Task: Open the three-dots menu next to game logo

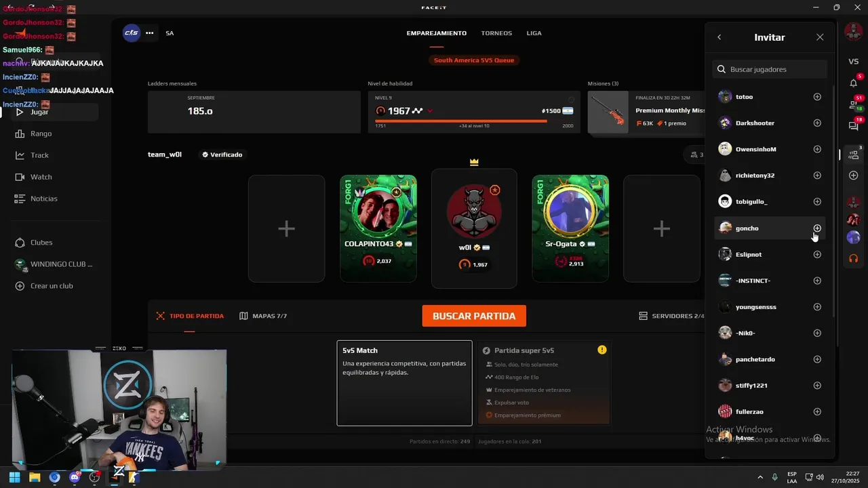Action: point(150,33)
